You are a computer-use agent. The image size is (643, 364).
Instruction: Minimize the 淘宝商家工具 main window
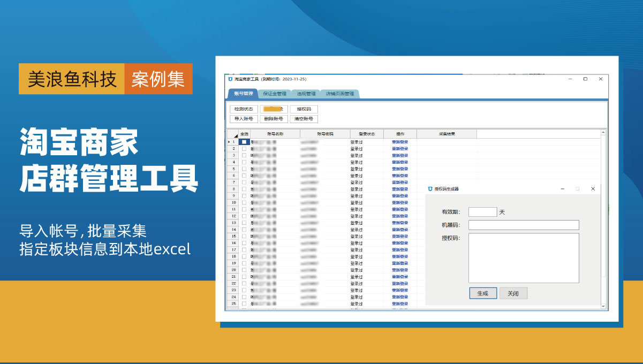click(x=570, y=79)
